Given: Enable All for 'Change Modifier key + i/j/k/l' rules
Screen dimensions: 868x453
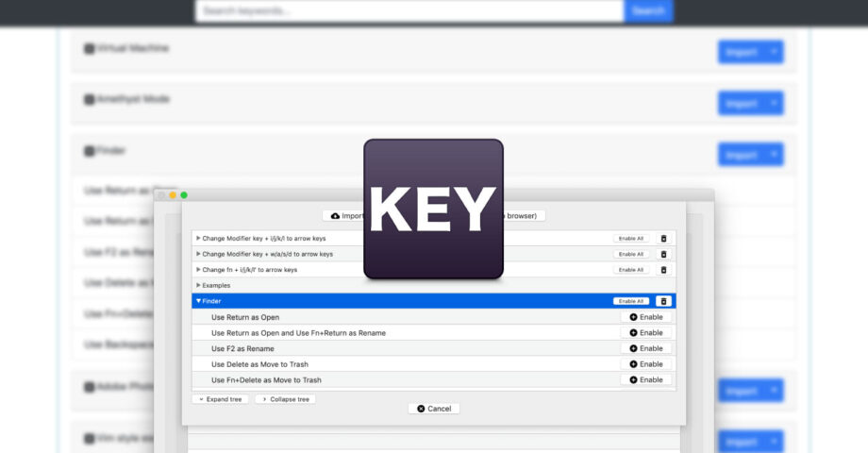Looking at the screenshot, I should point(631,239).
